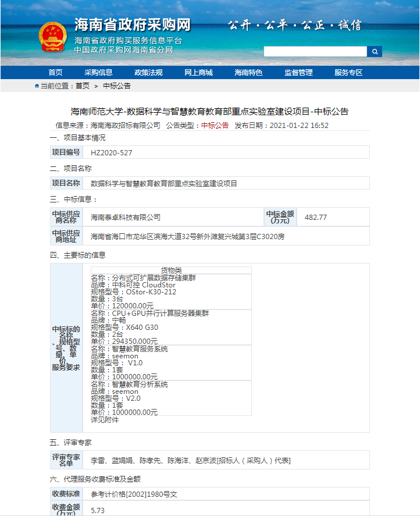
Task: Click the 收费标准 label cell
Action: 66,494
